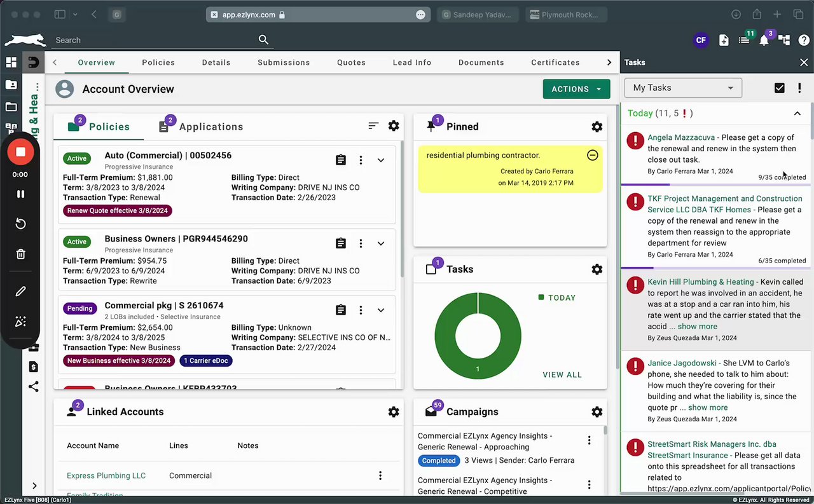Viewport: 814px width, 504px height.
Task: Click priority icon on Kevin Hill Plumbing task
Action: 635,285
